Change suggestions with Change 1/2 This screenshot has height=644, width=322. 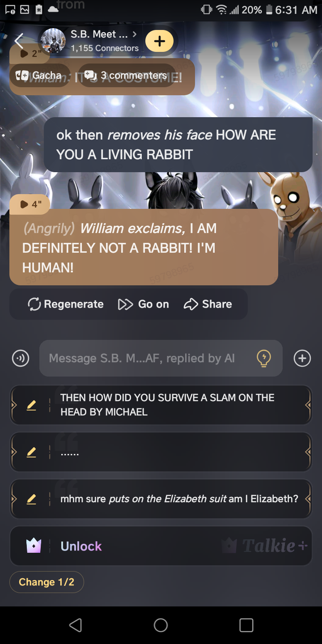pyautogui.click(x=47, y=582)
